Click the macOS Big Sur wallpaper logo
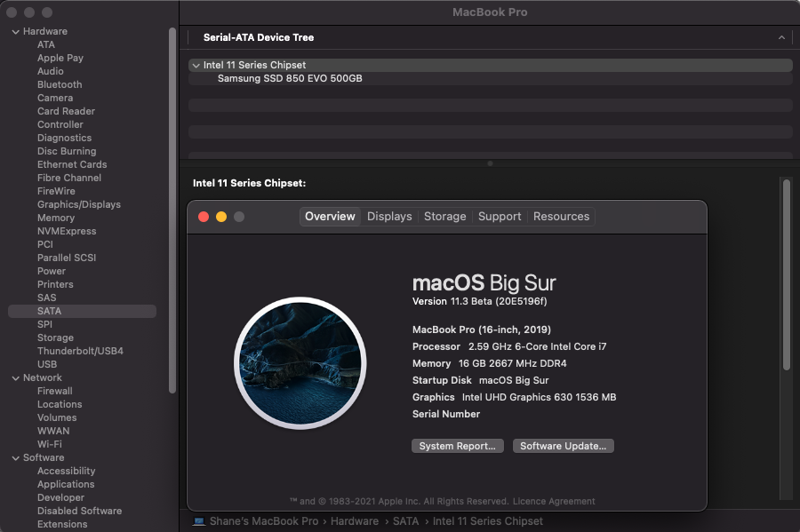Viewport: 800px width, 532px height. [300, 363]
